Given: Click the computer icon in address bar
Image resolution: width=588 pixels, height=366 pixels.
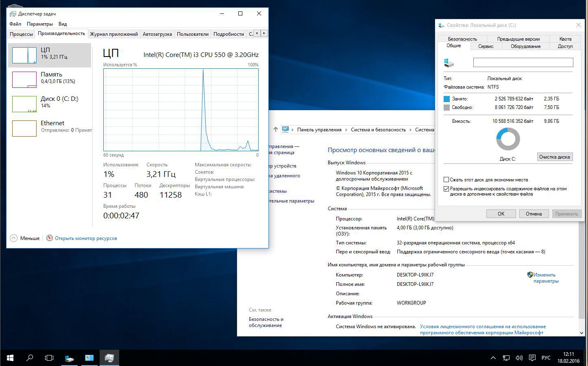Looking at the screenshot, I should [x=285, y=130].
